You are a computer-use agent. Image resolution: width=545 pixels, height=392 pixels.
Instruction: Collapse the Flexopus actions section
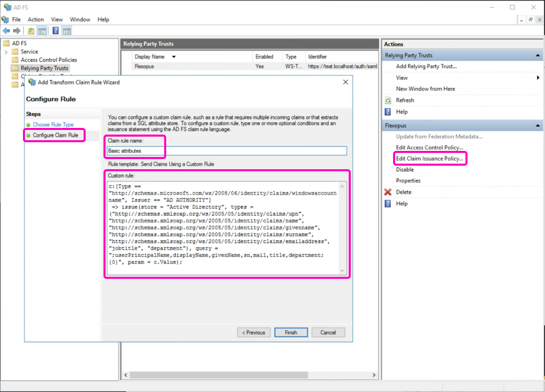(x=537, y=125)
